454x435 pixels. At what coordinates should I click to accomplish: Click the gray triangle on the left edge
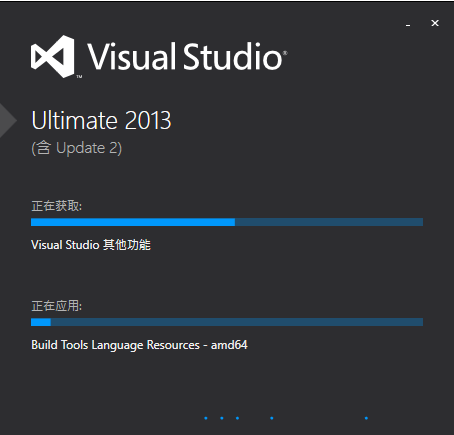tap(8, 120)
